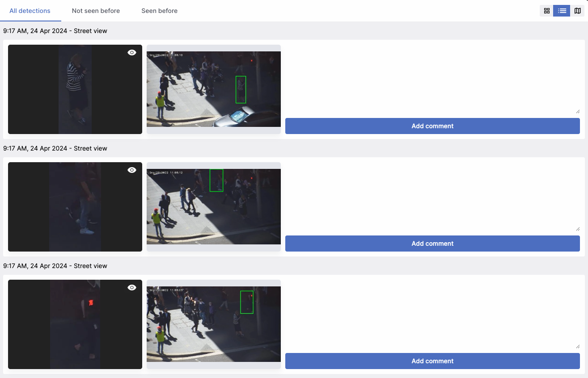588x378 pixels.
Task: View the third detection's cropped person image
Action: tap(75, 324)
